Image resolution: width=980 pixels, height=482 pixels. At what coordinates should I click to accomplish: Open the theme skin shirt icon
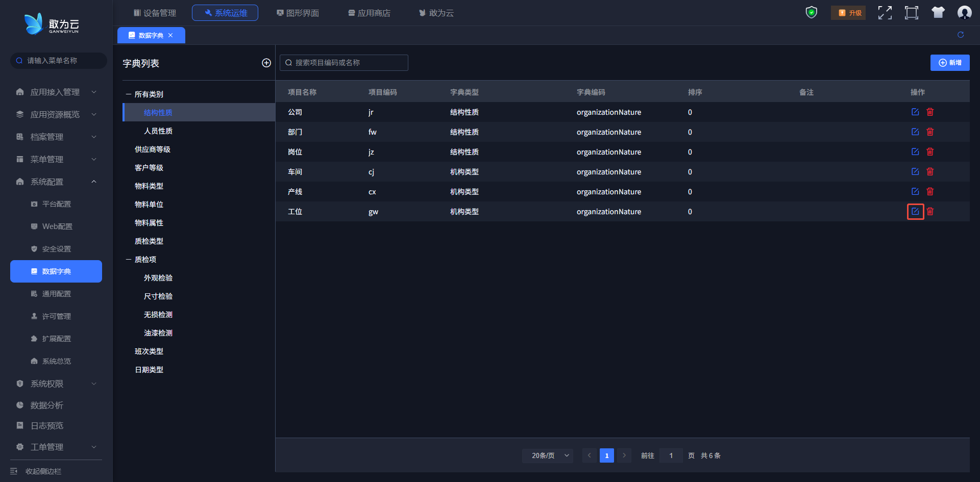(938, 13)
